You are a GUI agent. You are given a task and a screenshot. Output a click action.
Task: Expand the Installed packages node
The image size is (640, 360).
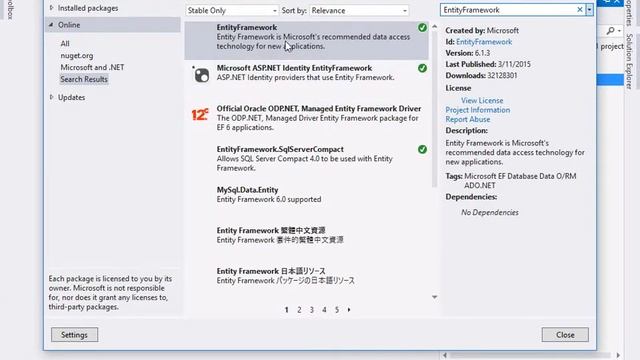51,8
